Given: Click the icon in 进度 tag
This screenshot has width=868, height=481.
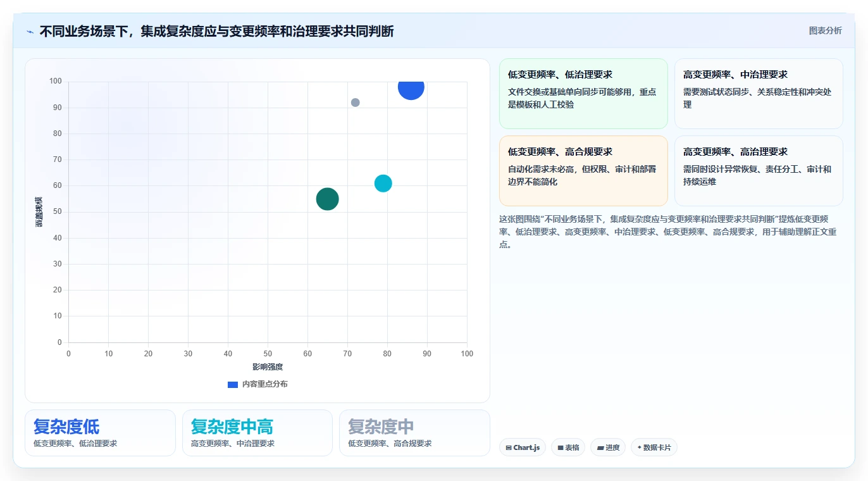Looking at the screenshot, I should tap(600, 447).
